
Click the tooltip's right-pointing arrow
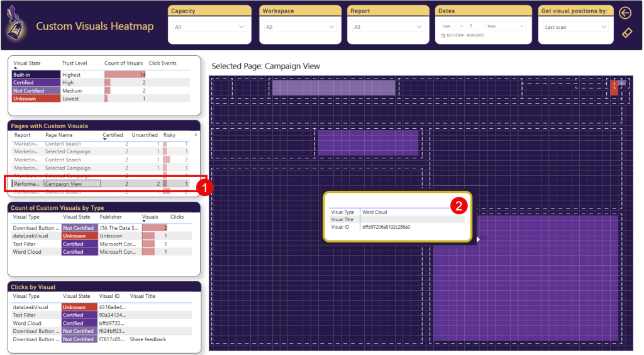point(479,239)
